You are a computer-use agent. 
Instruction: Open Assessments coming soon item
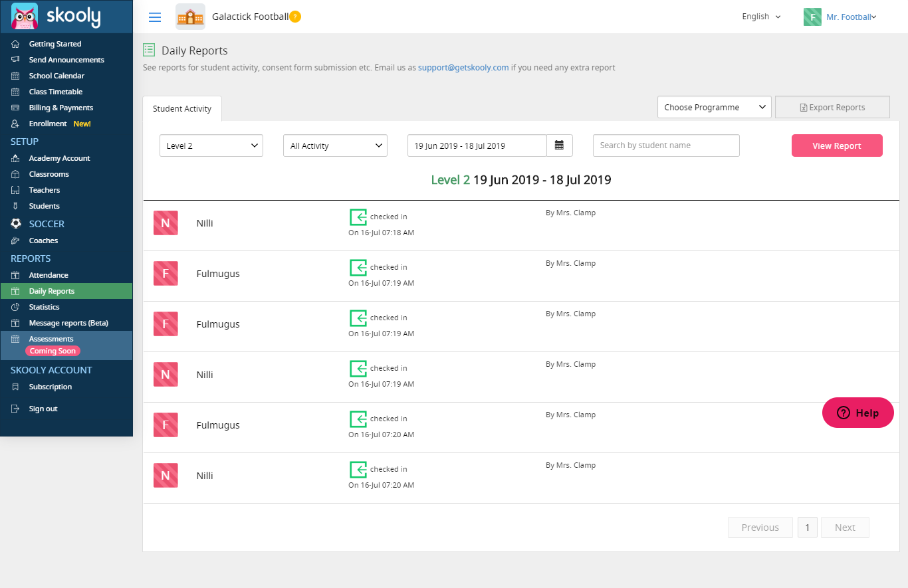pyautogui.click(x=66, y=345)
